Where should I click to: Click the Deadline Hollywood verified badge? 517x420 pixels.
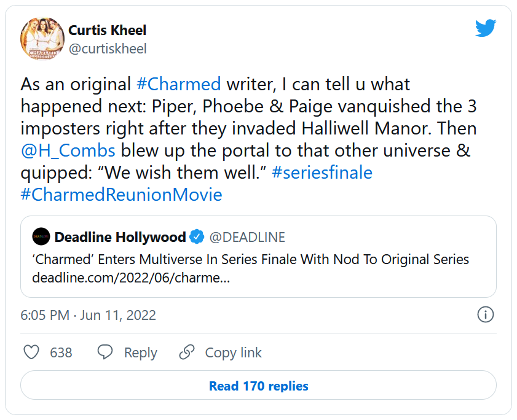click(197, 237)
